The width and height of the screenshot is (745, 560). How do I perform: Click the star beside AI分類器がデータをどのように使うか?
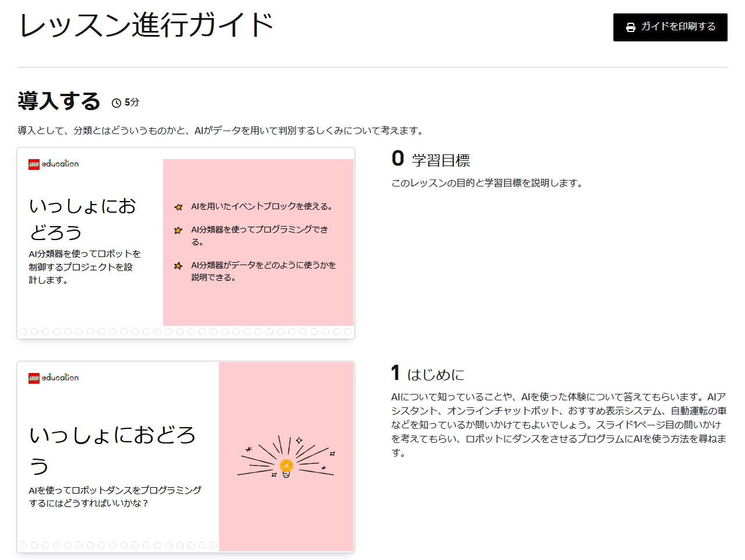click(x=178, y=266)
